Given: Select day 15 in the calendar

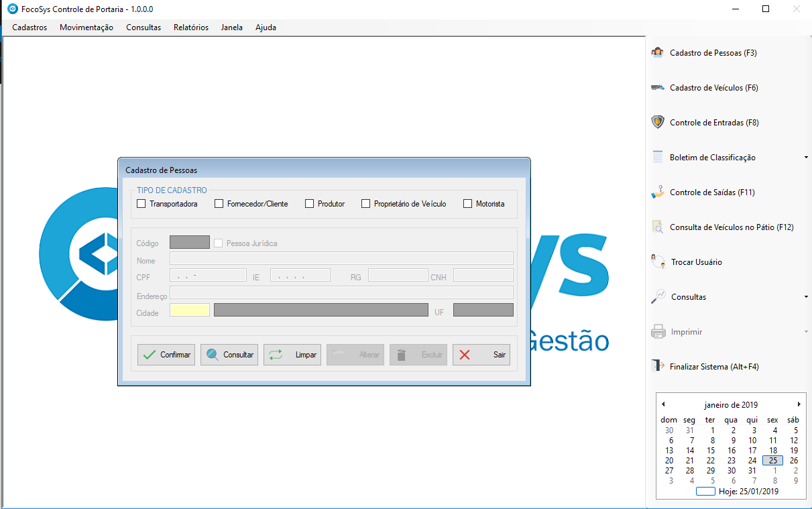Looking at the screenshot, I should coord(711,451).
